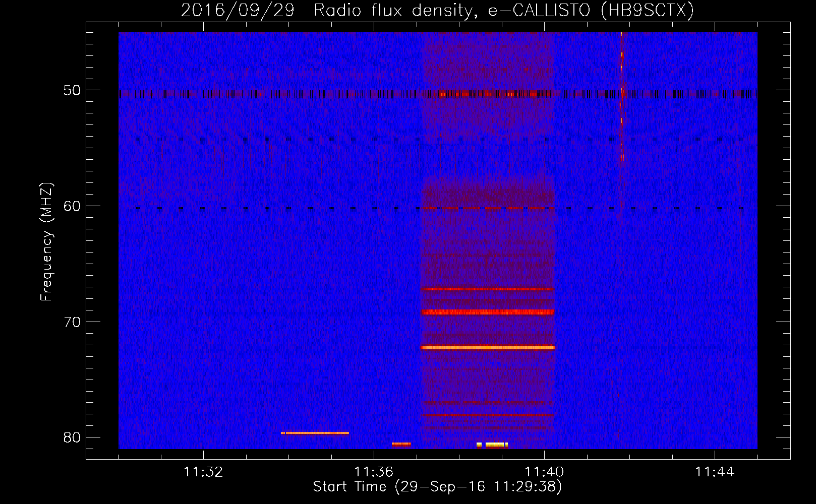This screenshot has height=504, width=816.
Task: Click the 11:36 time tick label
Action: (x=374, y=472)
